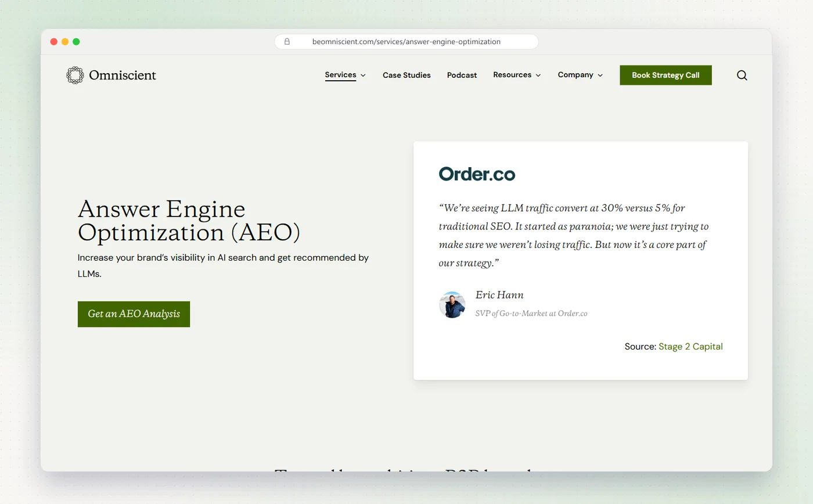Open the Services menu item
The image size is (813, 504).
tap(340, 75)
